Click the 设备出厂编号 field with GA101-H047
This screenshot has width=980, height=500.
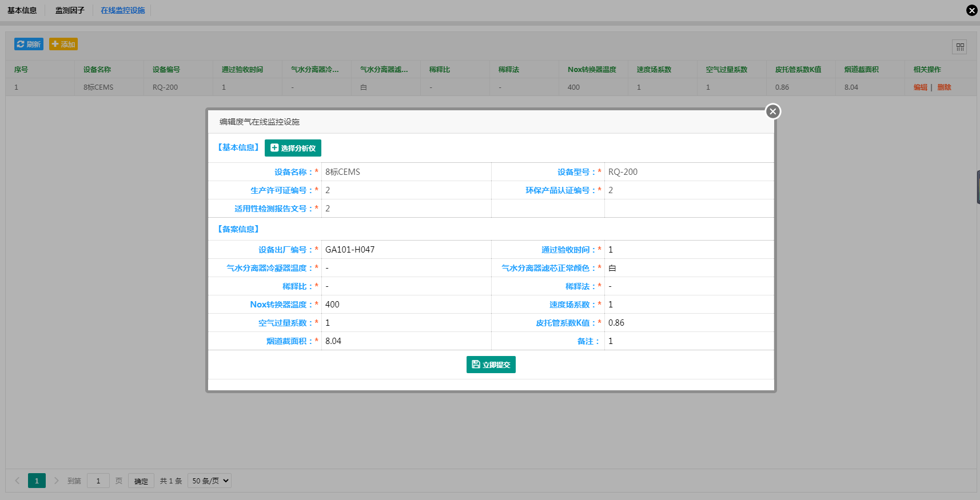pyautogui.click(x=406, y=250)
